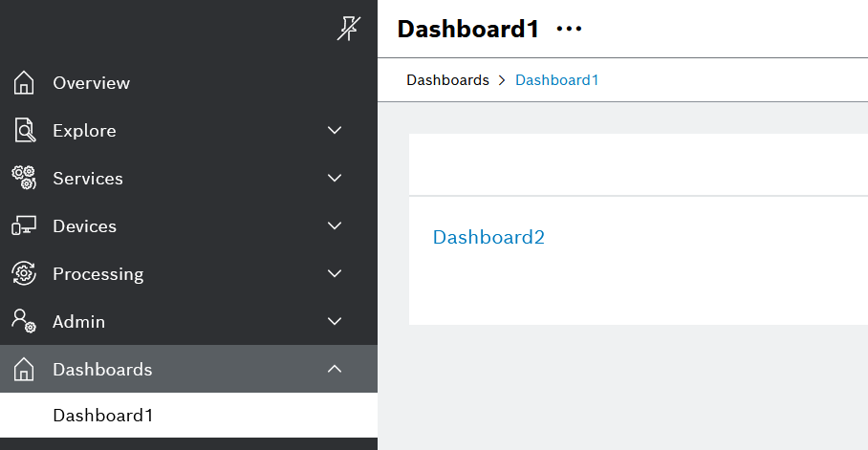Click the Services gears icon
Screen dimensions: 868x450
coord(24,179)
